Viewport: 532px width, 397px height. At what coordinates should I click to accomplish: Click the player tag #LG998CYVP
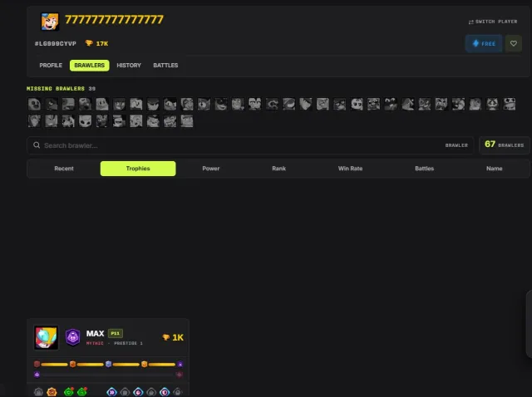point(56,43)
